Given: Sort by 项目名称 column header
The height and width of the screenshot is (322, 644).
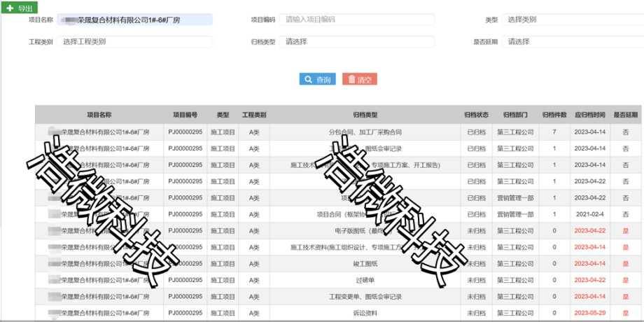Looking at the screenshot, I should point(99,115).
